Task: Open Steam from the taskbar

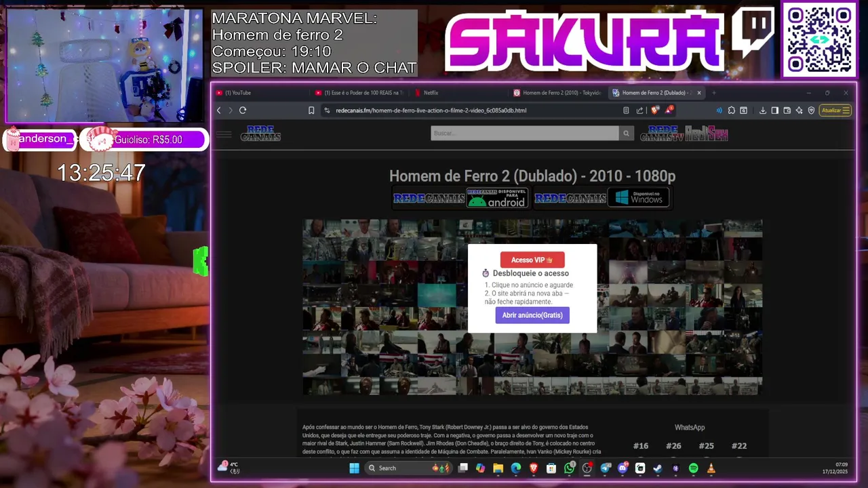Action: pyautogui.click(x=658, y=468)
